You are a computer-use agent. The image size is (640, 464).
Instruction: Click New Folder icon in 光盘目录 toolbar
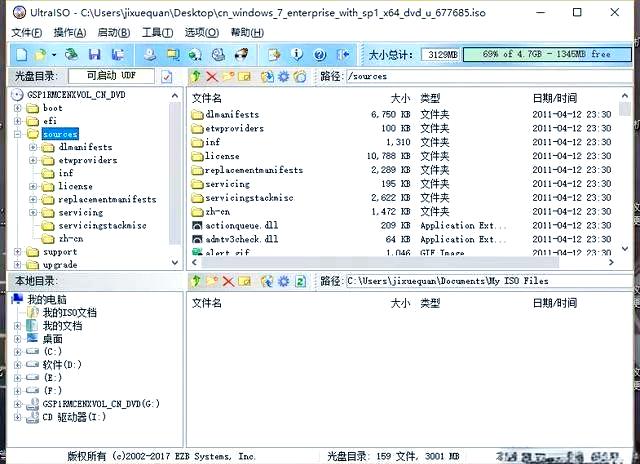228,76
